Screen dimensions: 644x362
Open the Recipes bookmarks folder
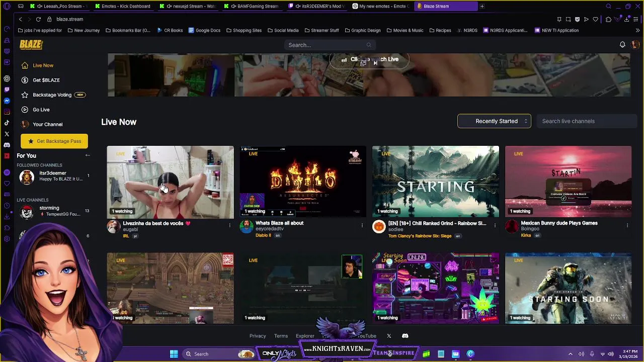pos(440,30)
